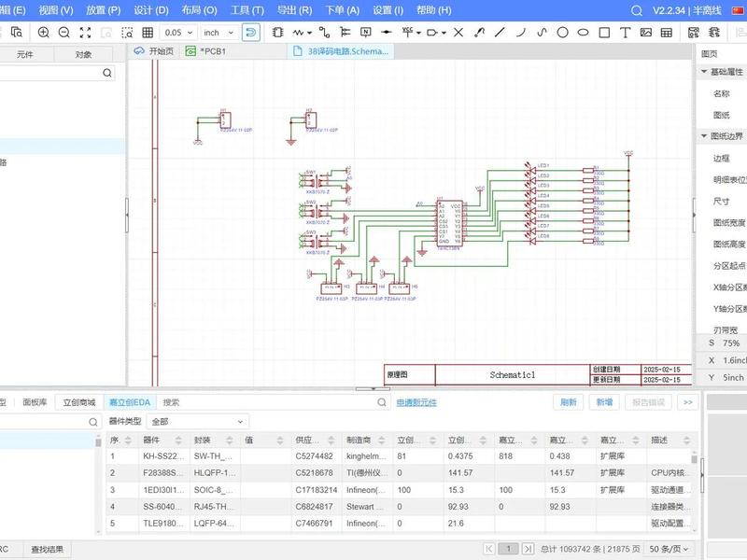Open the resistor icon dropdown arrow
This screenshot has width=747, height=560.
coord(310,33)
